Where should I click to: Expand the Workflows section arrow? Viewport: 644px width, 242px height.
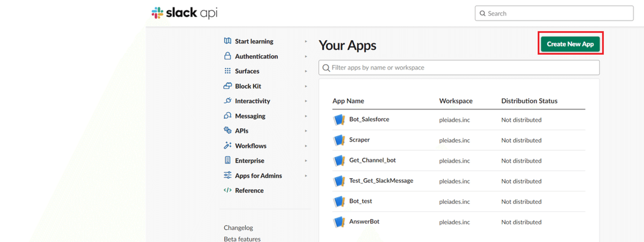click(x=306, y=145)
